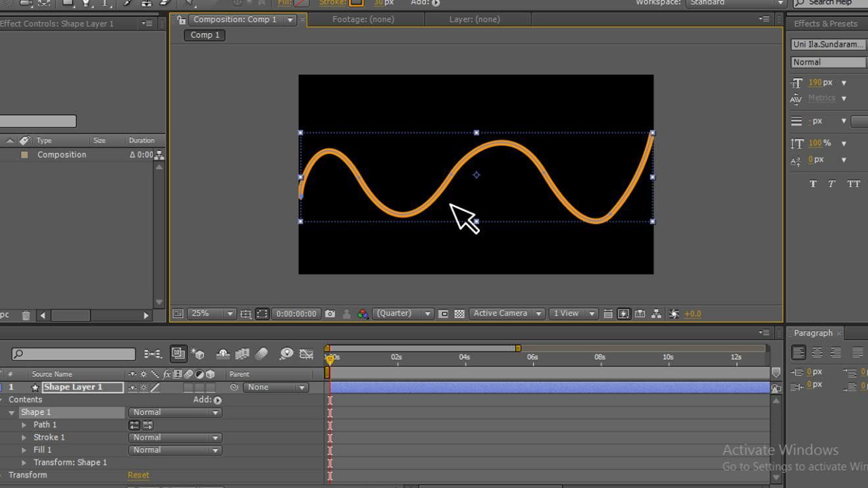The image size is (868, 488).
Task: Click the trash delete icon in Project panel
Action: point(26,316)
